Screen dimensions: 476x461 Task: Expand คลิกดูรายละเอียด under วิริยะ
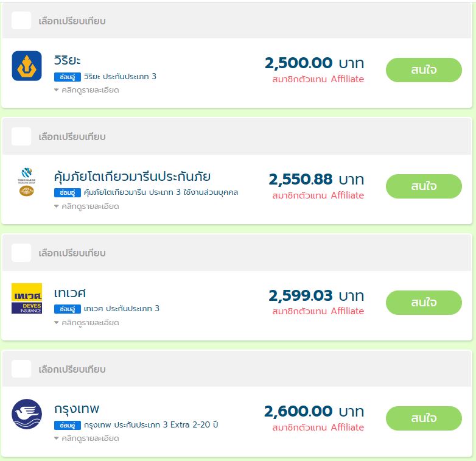(x=86, y=90)
